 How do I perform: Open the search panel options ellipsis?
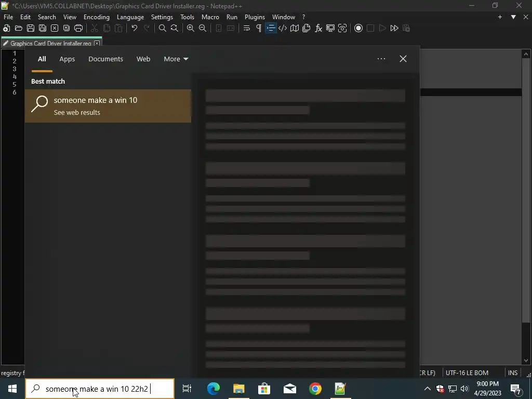coord(381,59)
